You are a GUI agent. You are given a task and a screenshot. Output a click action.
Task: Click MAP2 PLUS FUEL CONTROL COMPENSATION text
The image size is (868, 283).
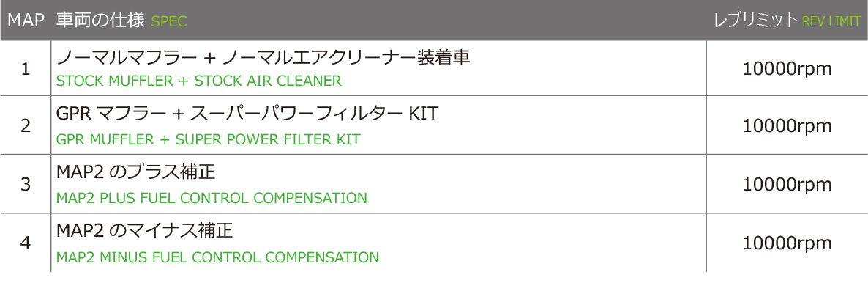[x=212, y=198]
